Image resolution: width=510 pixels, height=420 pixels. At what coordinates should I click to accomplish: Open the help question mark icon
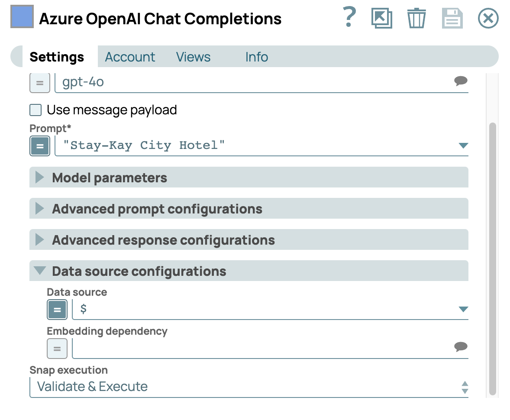[x=349, y=18]
